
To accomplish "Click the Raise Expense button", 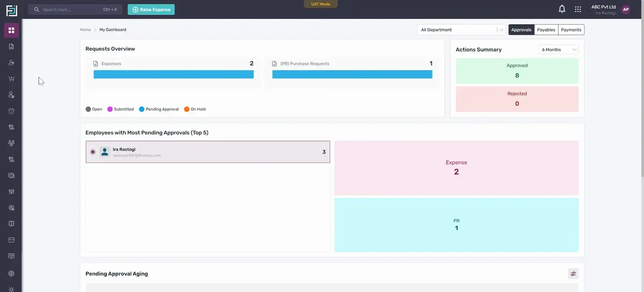I will click(151, 9).
